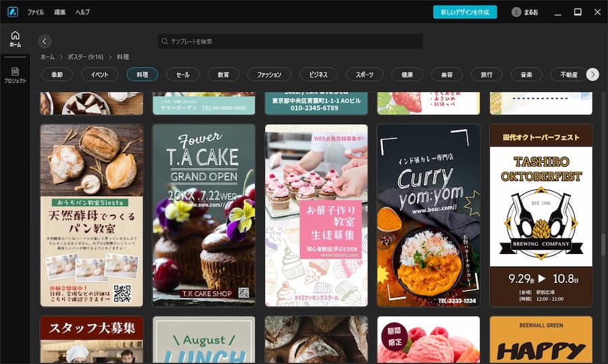Open the ホーム sidebar icon

[x=15, y=39]
